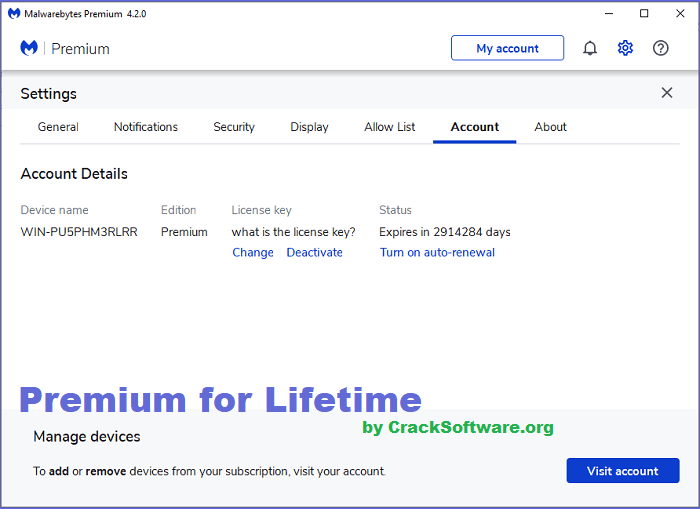Image resolution: width=700 pixels, height=509 pixels.
Task: Click the Manage devices heading
Action: (87, 436)
